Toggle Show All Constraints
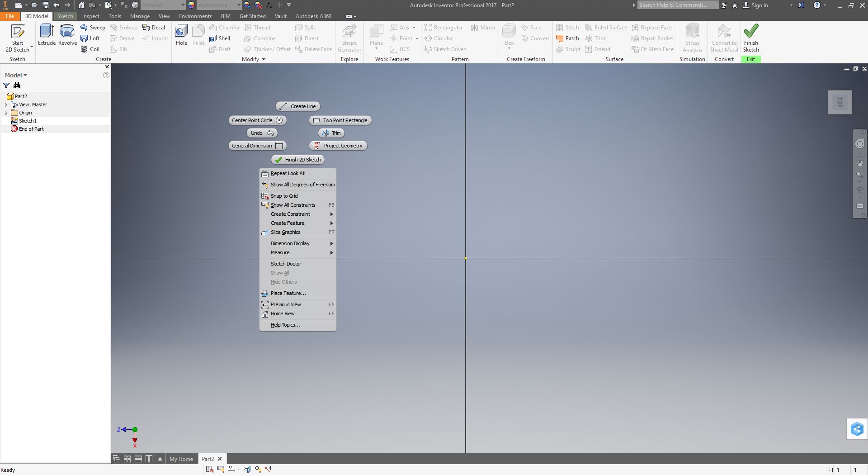 293,204
